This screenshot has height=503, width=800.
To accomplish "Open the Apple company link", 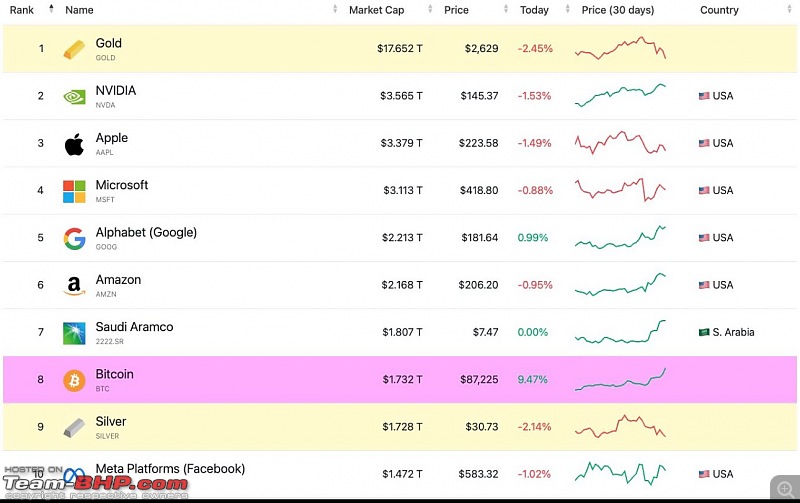I will [112, 138].
